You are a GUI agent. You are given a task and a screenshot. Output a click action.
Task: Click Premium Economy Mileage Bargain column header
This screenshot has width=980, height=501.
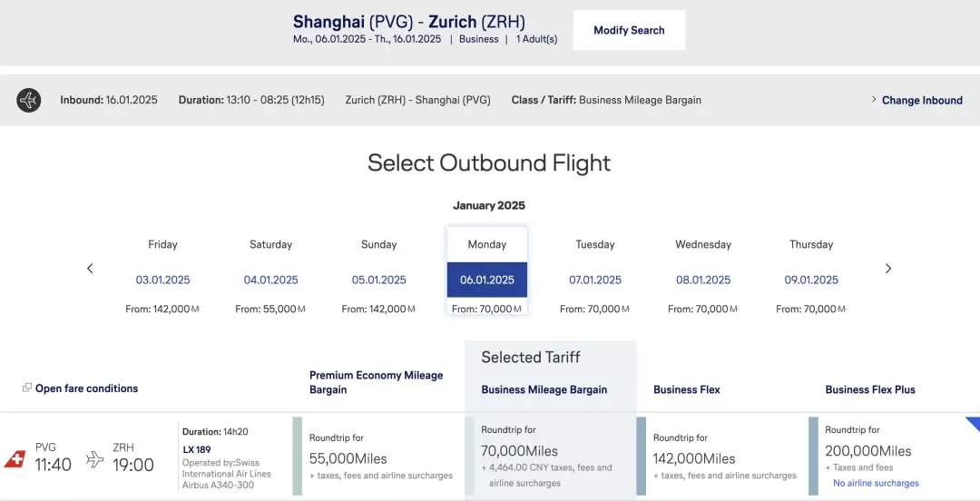pos(377,382)
